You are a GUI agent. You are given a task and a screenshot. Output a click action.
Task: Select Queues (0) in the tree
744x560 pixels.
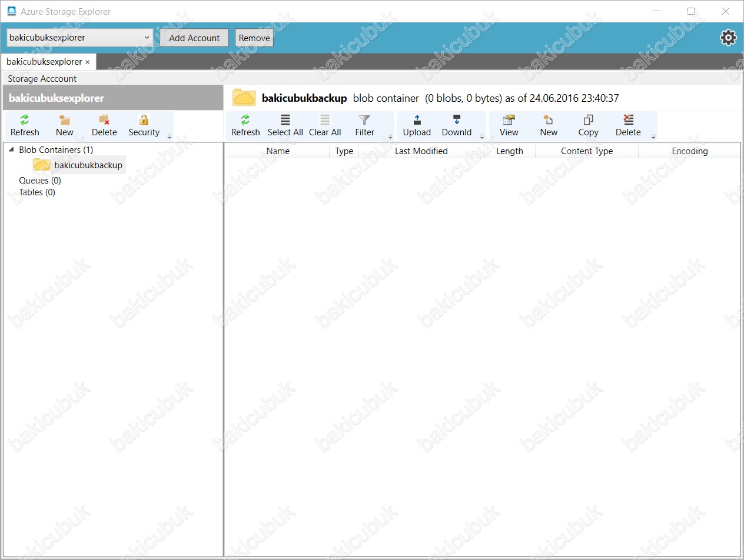click(40, 181)
